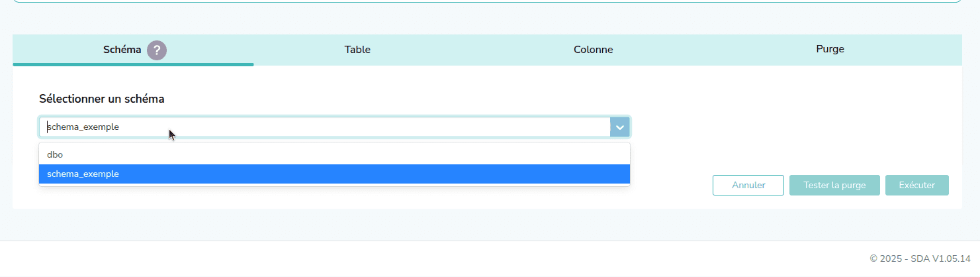Open the schema dropdown arrow
This screenshot has height=277, width=980.
coord(620,127)
